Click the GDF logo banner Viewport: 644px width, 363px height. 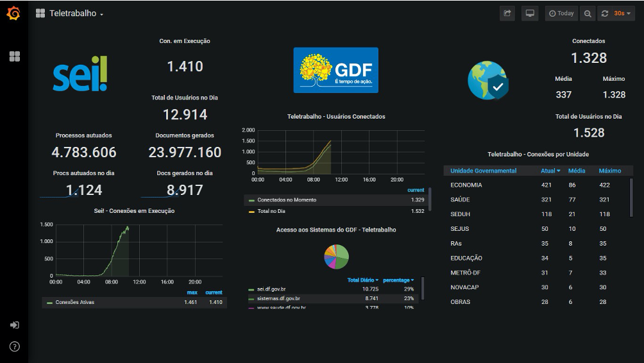tap(336, 70)
